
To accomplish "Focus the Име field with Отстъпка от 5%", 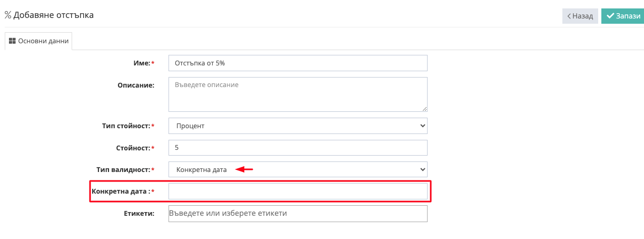I will point(298,63).
